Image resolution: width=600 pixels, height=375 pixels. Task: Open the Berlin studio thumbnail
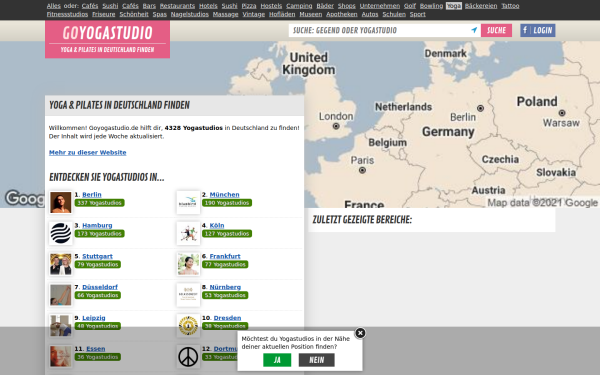tap(60, 202)
